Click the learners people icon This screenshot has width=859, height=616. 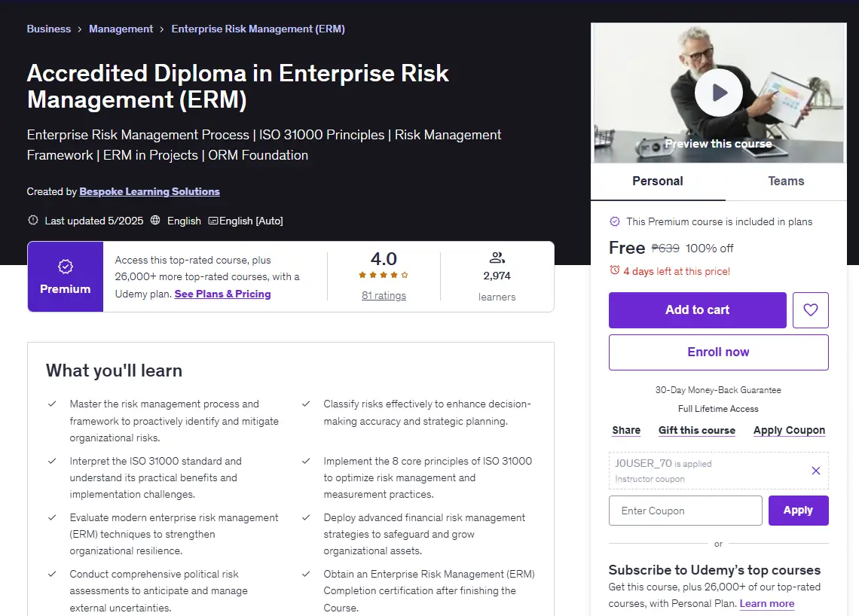click(x=497, y=258)
